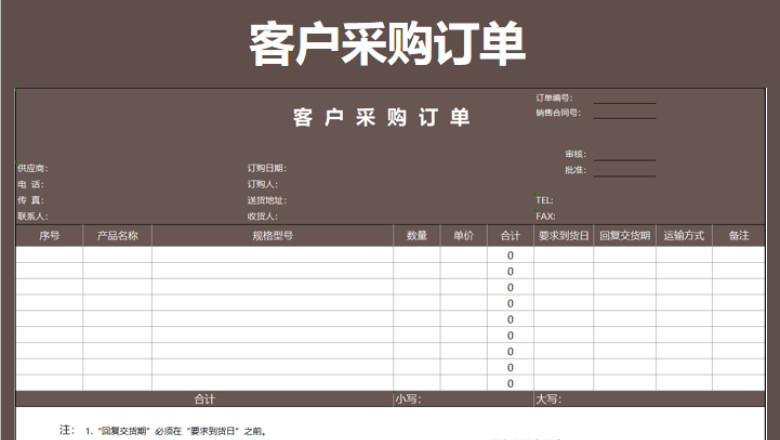Click the signature line next to 批准
Viewport: 780px width, 440px height.
[x=625, y=176]
